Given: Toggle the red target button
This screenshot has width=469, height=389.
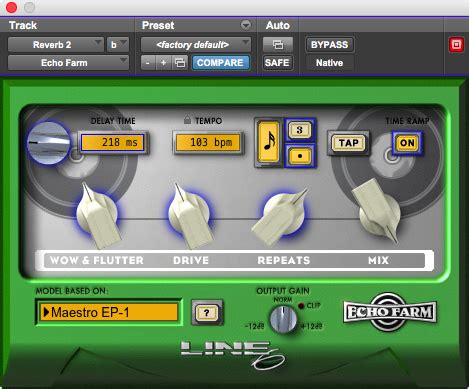Looking at the screenshot, I should (x=456, y=45).
